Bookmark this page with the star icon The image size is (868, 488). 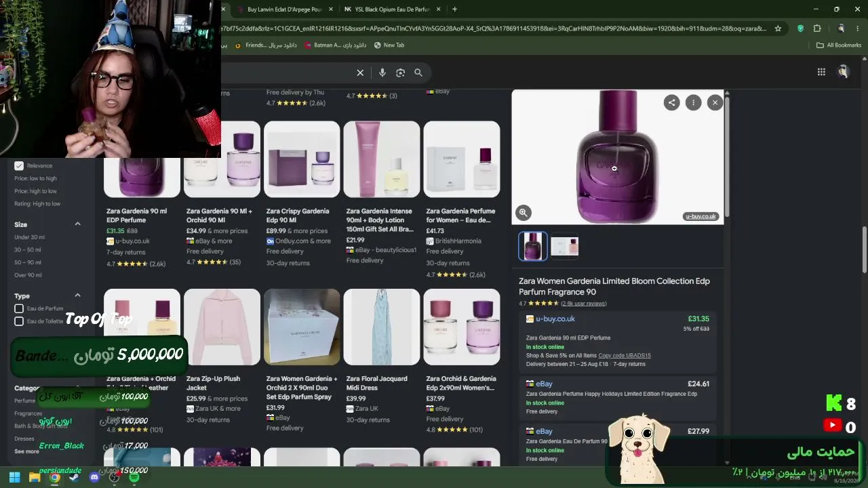[x=778, y=28]
